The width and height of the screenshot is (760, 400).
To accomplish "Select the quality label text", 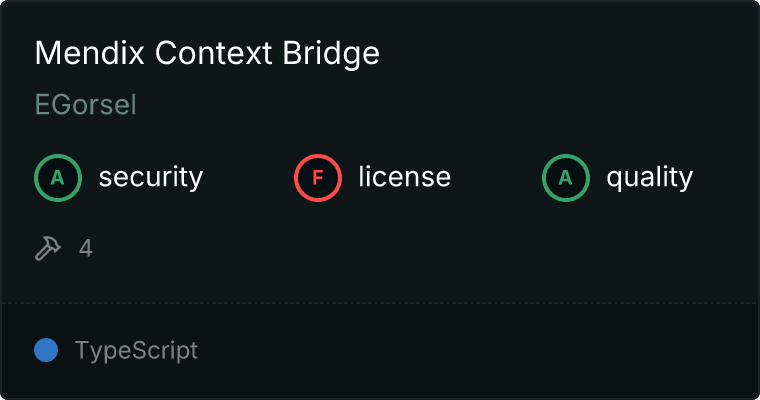I will 649,178.
